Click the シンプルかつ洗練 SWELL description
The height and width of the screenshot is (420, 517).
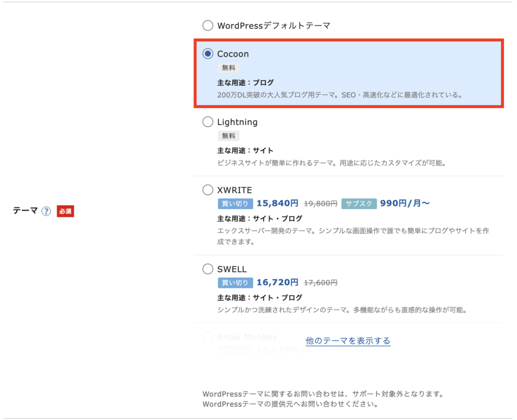[342, 310]
